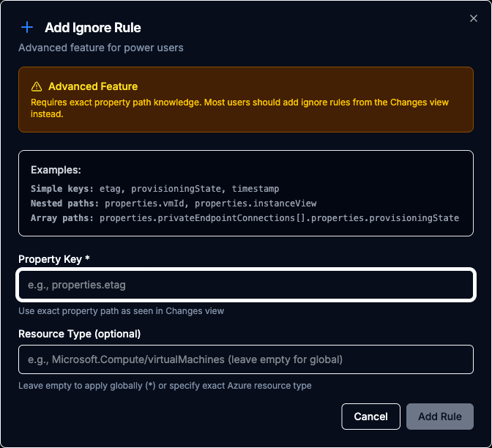Click the Add Rule button
492x448 pixels.
[x=439, y=417]
